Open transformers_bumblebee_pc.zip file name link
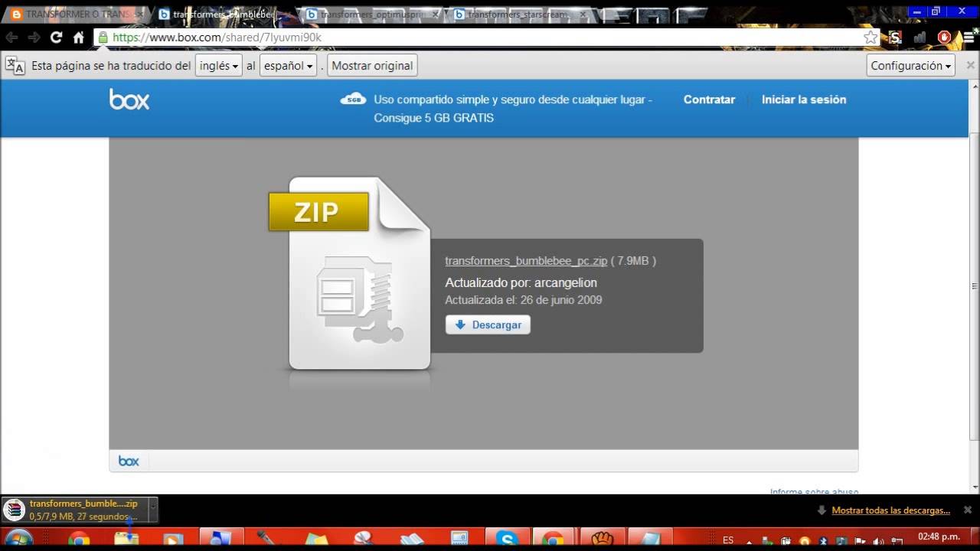Image resolution: width=980 pixels, height=551 pixels. pyautogui.click(x=526, y=261)
